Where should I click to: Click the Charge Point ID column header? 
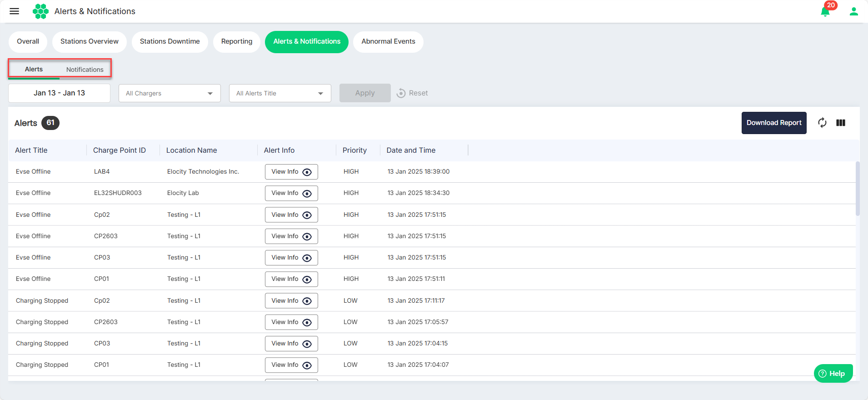click(120, 150)
